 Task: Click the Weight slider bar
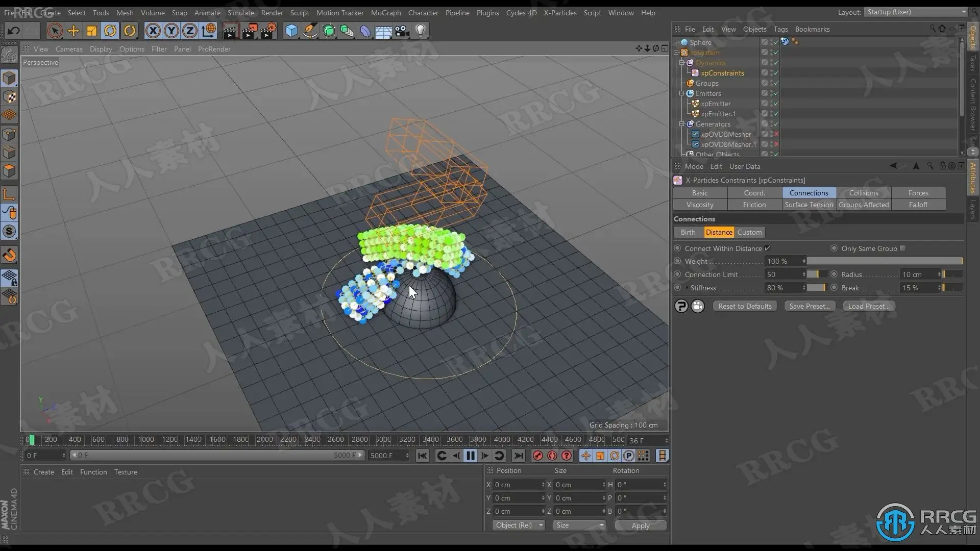(885, 261)
